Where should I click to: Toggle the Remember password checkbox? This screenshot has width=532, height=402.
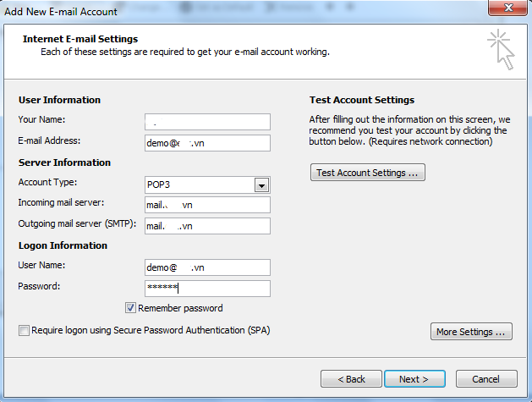pyautogui.click(x=131, y=308)
